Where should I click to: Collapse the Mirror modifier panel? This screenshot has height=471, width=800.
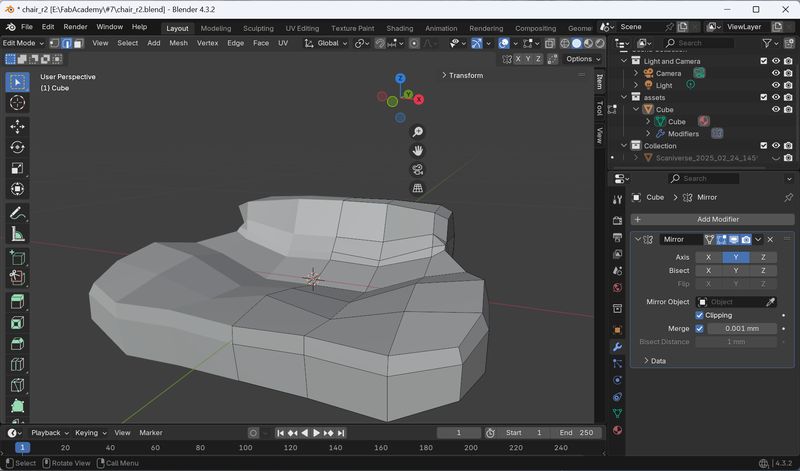[638, 239]
